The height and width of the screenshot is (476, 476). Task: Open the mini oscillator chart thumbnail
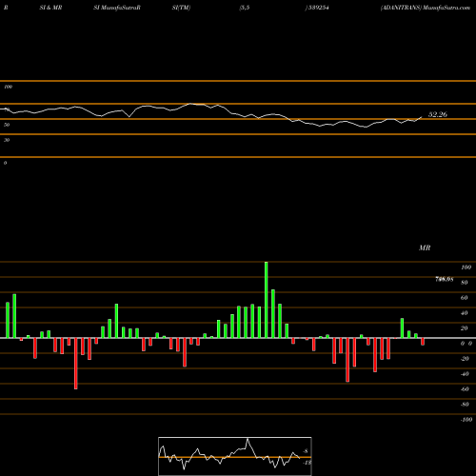click(235, 456)
